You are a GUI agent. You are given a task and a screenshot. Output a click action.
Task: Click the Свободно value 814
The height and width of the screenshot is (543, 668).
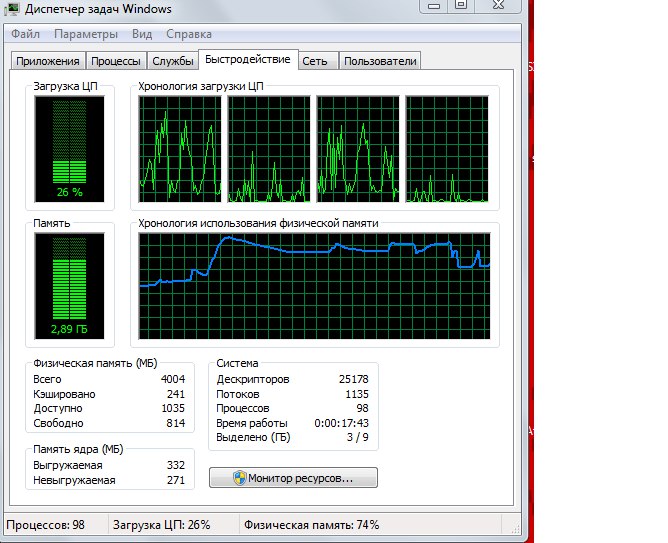tap(176, 423)
